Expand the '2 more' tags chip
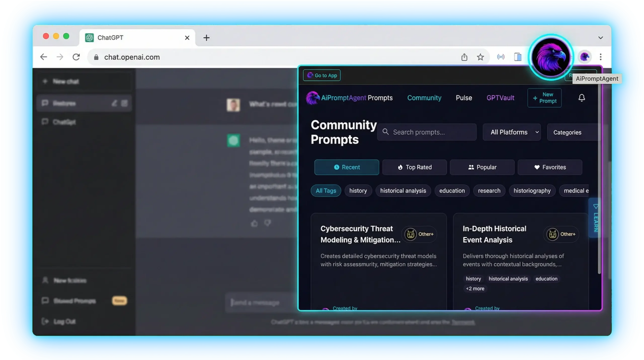The height and width of the screenshot is (360, 644). click(475, 289)
